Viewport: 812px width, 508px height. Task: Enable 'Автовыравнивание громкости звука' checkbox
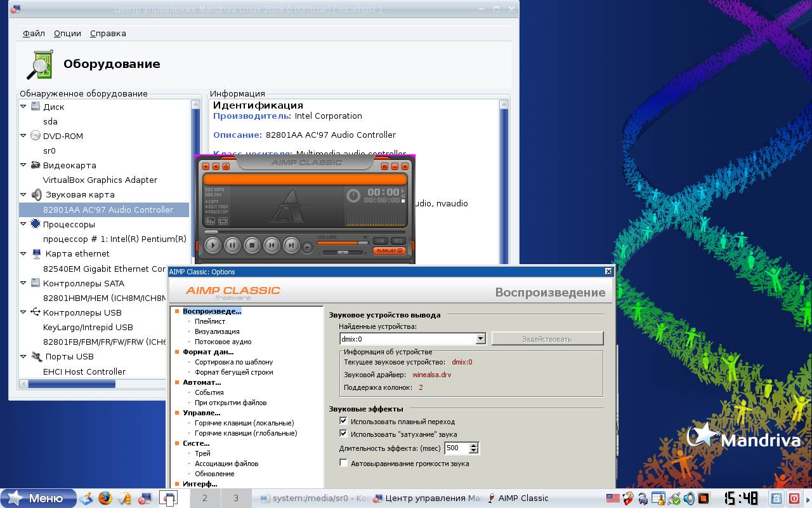pyautogui.click(x=344, y=463)
